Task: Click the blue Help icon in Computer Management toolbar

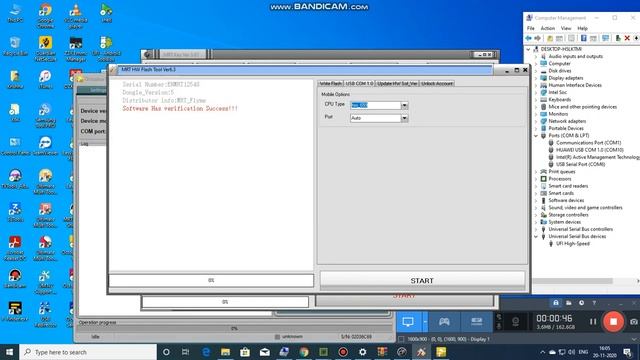Action: click(x=584, y=38)
